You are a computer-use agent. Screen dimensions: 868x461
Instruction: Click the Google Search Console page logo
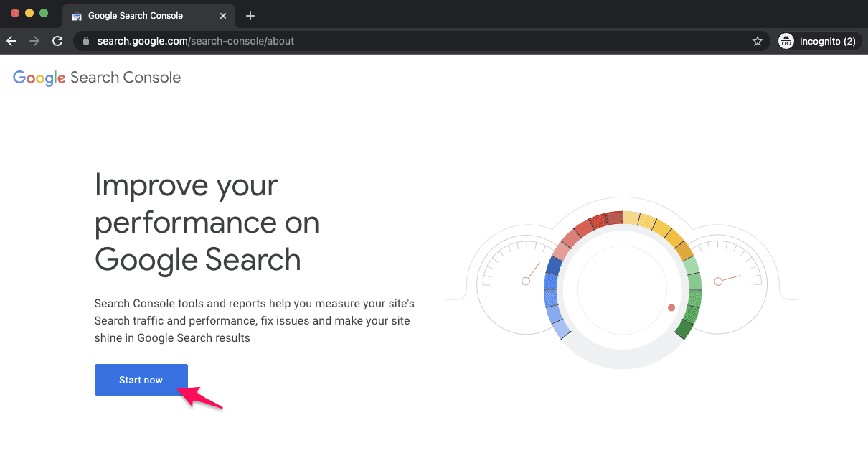pyautogui.click(x=97, y=78)
